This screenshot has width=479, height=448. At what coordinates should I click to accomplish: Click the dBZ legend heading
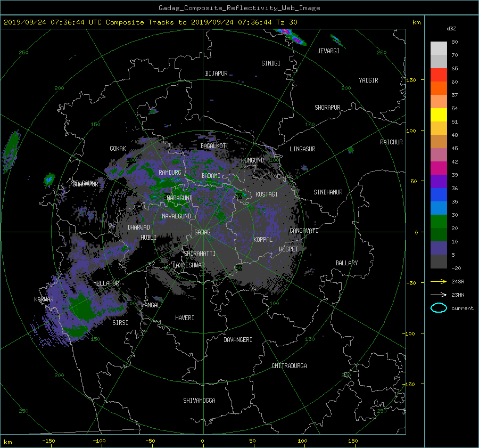point(451,29)
